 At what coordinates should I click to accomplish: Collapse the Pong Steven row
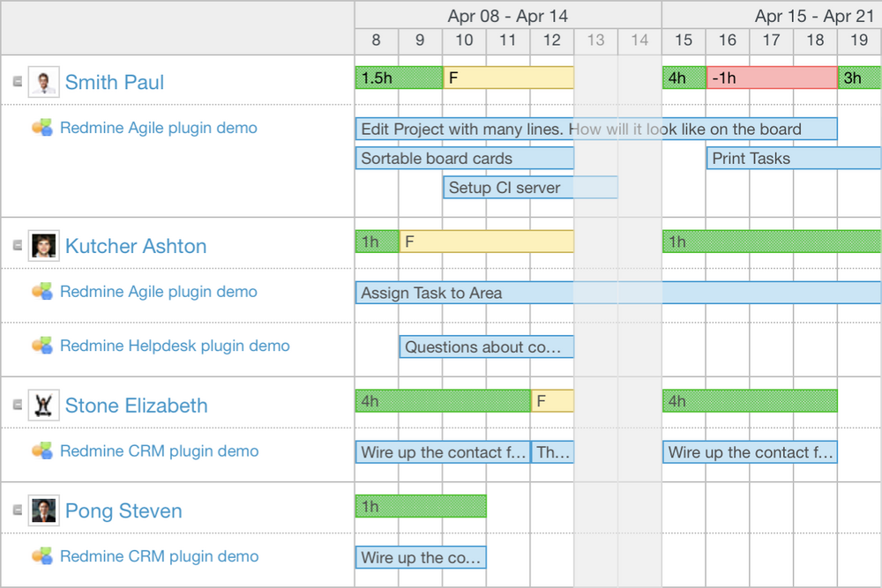(18, 511)
